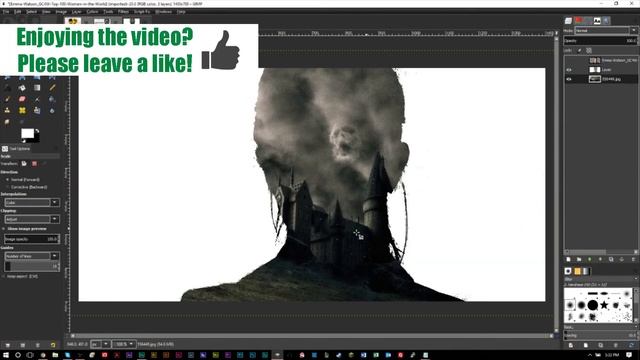Open the brush filter dropdown arrow
640x360 pixels.
[636, 279]
